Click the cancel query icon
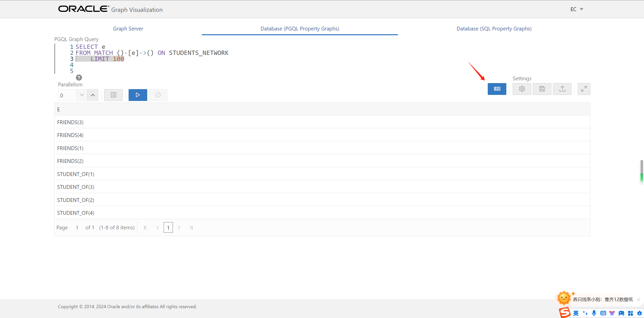This screenshot has width=644, height=318. click(x=158, y=95)
